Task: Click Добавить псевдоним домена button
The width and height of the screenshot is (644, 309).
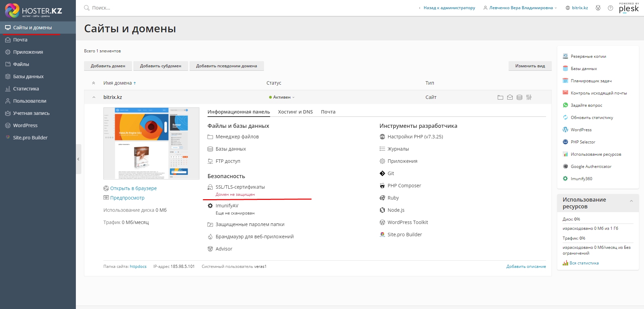Action: [x=227, y=66]
